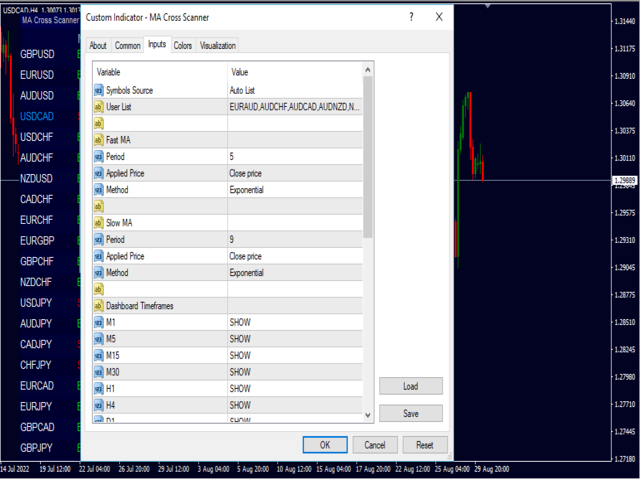Viewport: 640px width, 480px height.
Task: Change M5 SHOW value
Action: tap(295, 339)
